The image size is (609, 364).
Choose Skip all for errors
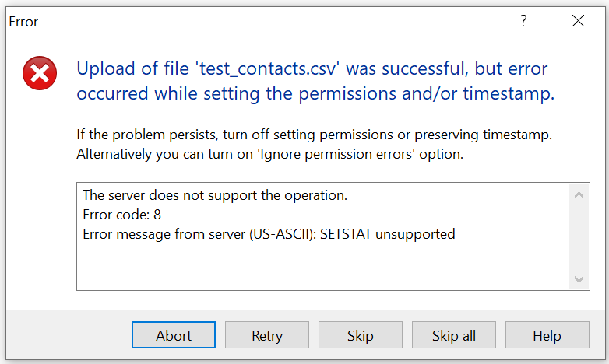pos(454,335)
